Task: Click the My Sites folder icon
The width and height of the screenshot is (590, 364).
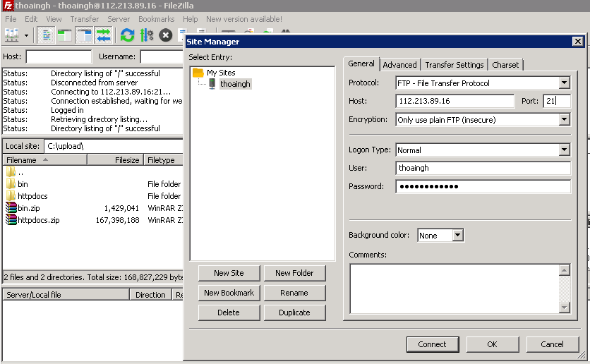Action: 198,73
